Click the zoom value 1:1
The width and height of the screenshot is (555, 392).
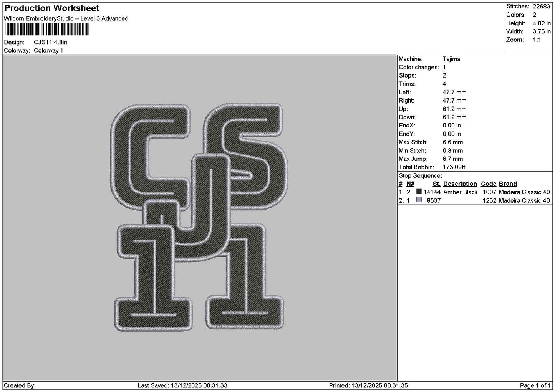pyautogui.click(x=537, y=40)
